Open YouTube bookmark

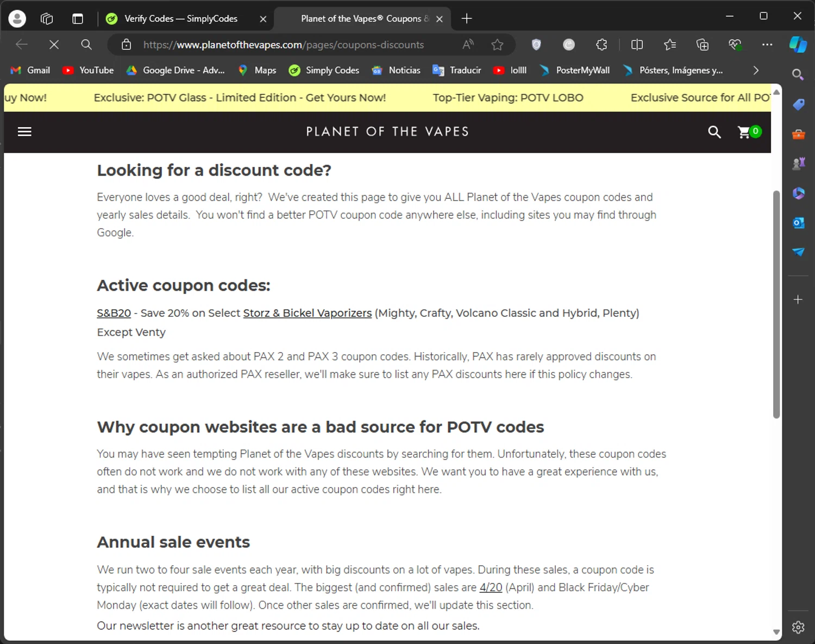88,70
